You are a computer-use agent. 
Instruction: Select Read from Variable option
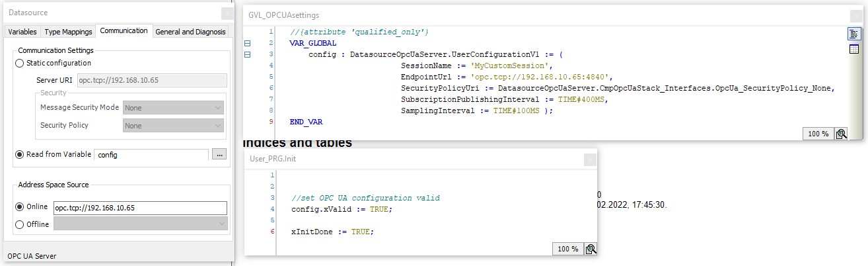pyautogui.click(x=19, y=154)
